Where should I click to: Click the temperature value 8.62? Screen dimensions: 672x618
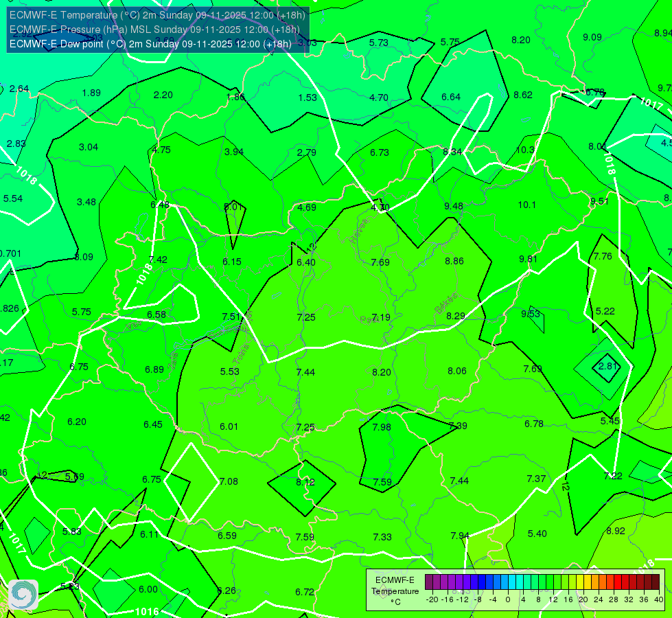click(x=523, y=95)
